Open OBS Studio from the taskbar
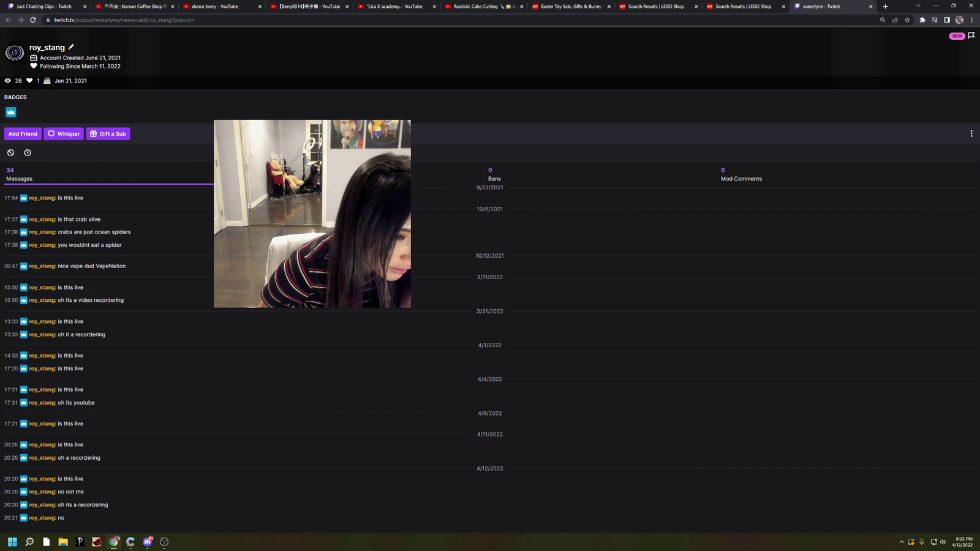The height and width of the screenshot is (551, 980). click(164, 542)
